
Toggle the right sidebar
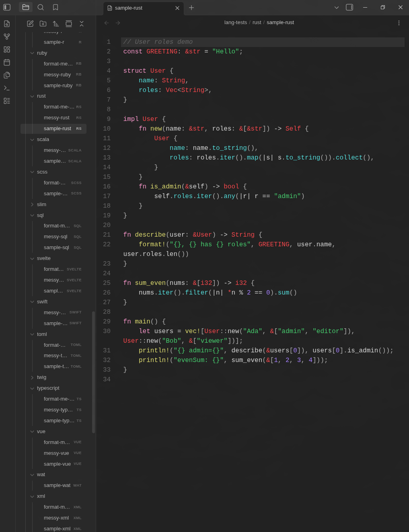pyautogui.click(x=349, y=7)
